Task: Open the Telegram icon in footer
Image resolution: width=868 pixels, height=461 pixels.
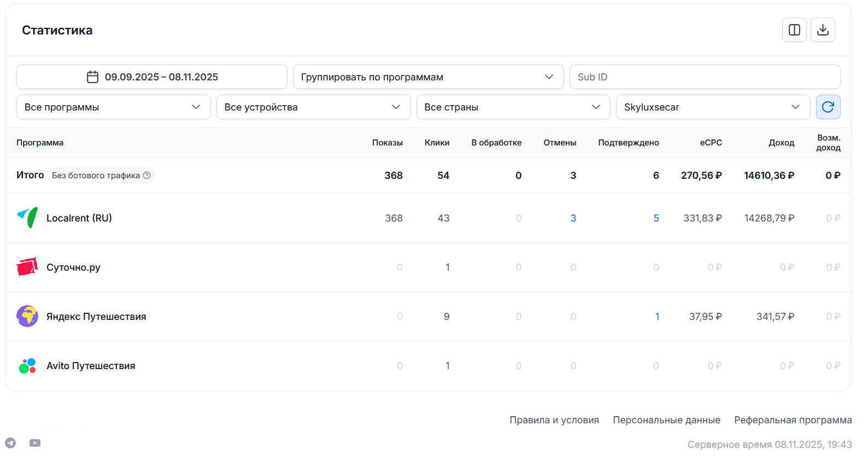Action: pos(10,443)
